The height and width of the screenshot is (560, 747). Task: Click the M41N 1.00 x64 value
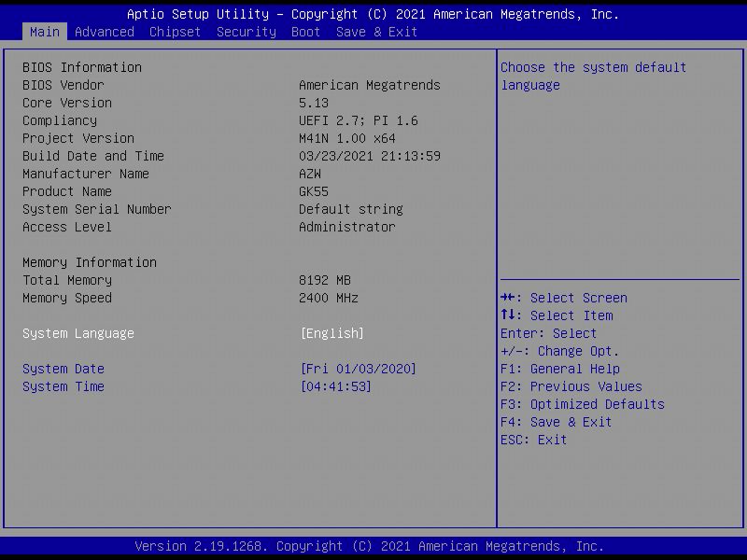point(347,138)
